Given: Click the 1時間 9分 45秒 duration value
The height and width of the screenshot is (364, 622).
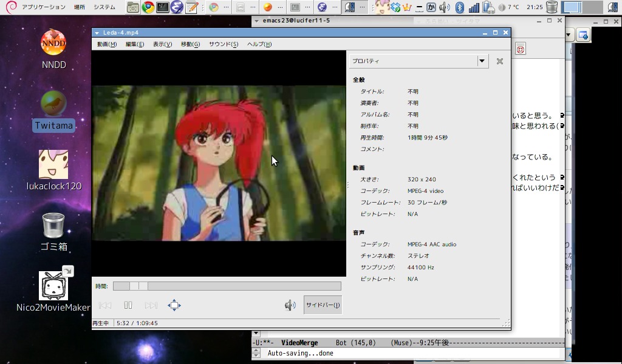Looking at the screenshot, I should point(428,138).
